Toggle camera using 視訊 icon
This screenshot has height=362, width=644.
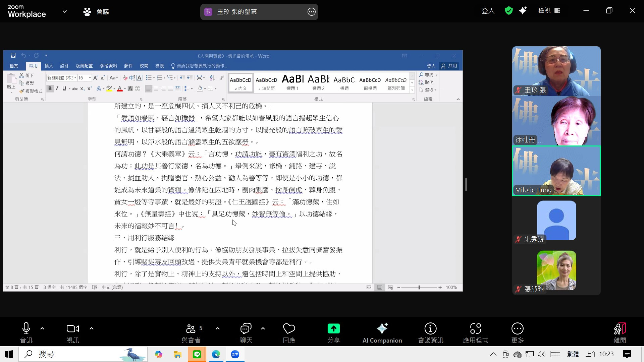click(x=72, y=329)
